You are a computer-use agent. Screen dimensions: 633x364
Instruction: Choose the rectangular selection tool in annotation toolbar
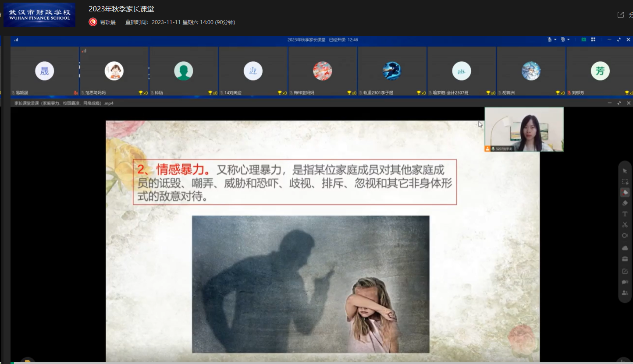pyautogui.click(x=625, y=182)
